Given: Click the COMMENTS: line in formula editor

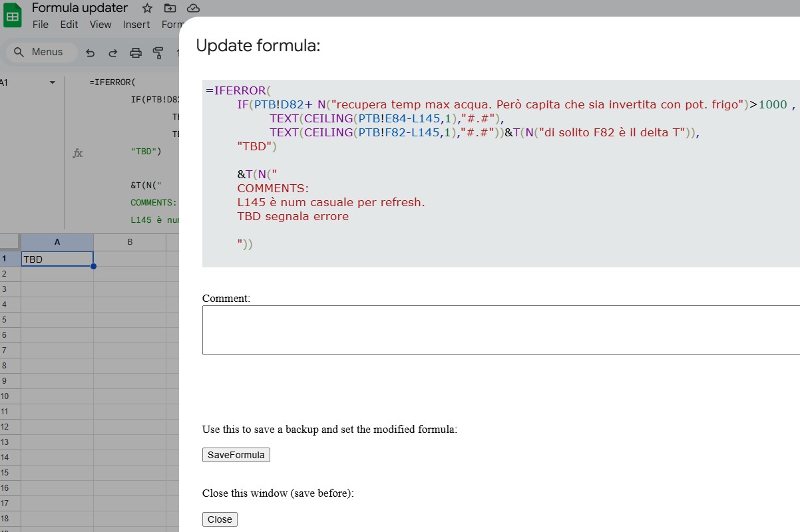Looking at the screenshot, I should point(273,188).
